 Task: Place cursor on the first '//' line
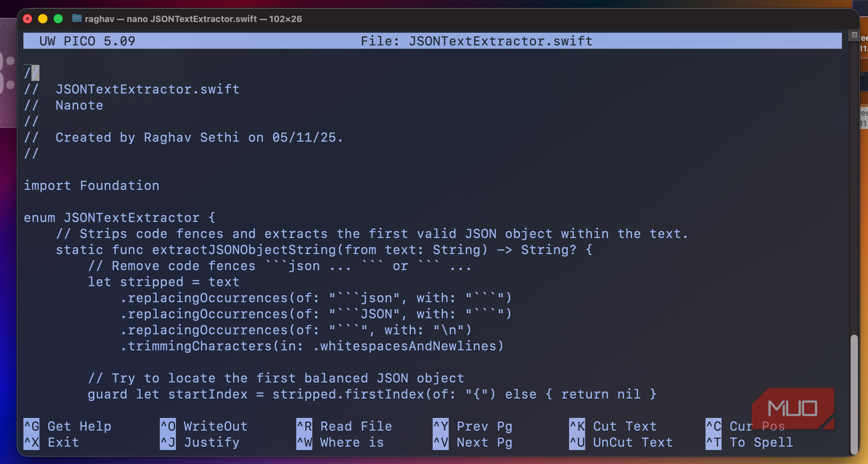pos(32,73)
